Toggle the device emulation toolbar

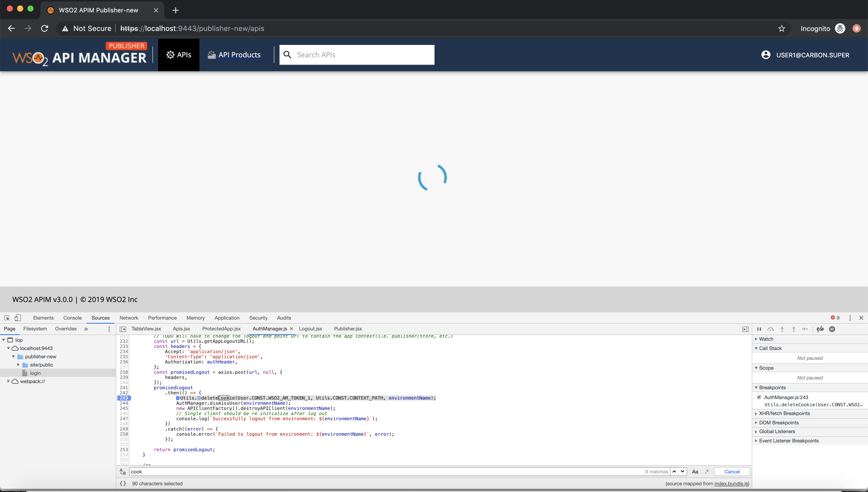tap(18, 318)
